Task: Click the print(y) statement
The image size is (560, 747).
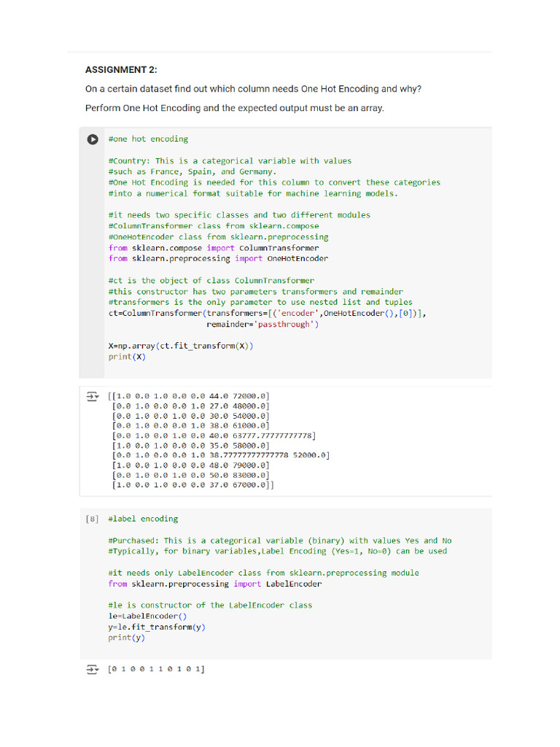Action: point(126,638)
